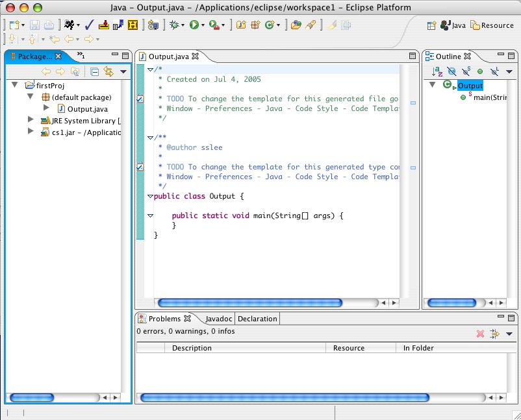Screen dimensions: 521x420
Task: Collapse the firstProj project tree node
Action: [x=16, y=85]
